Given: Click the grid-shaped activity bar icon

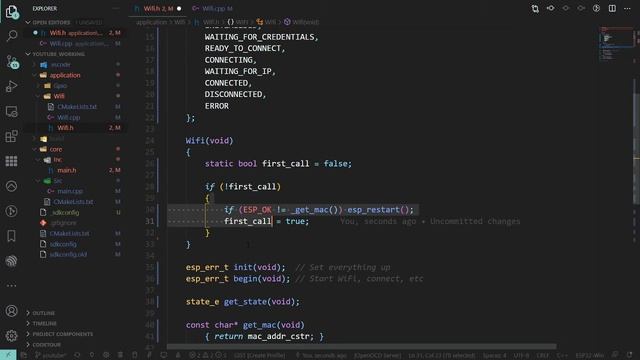Looking at the screenshot, I should point(11,161).
